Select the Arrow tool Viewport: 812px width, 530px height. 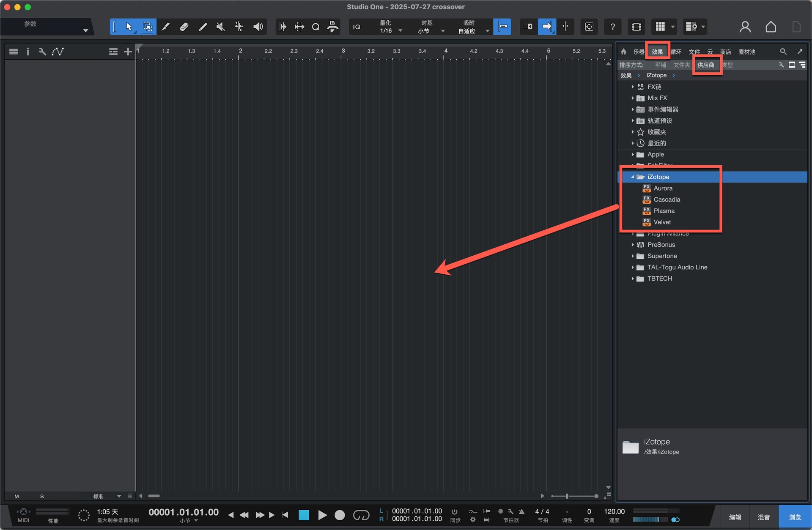pyautogui.click(x=129, y=27)
